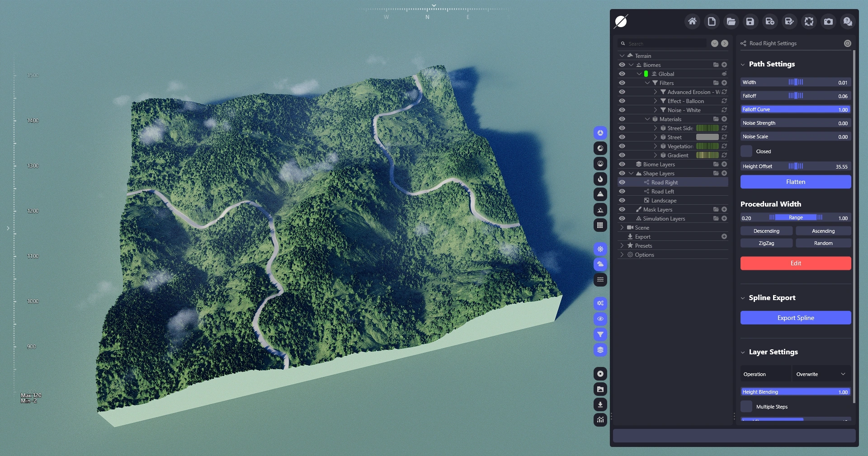Enable the Closed checkbox
Viewport: 868px width, 456px height.
[x=746, y=151]
